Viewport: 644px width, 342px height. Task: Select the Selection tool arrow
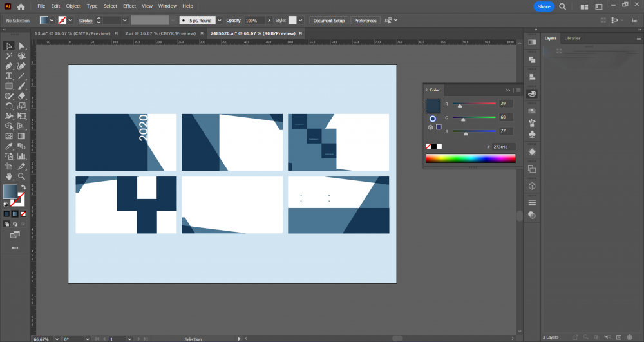(8, 46)
